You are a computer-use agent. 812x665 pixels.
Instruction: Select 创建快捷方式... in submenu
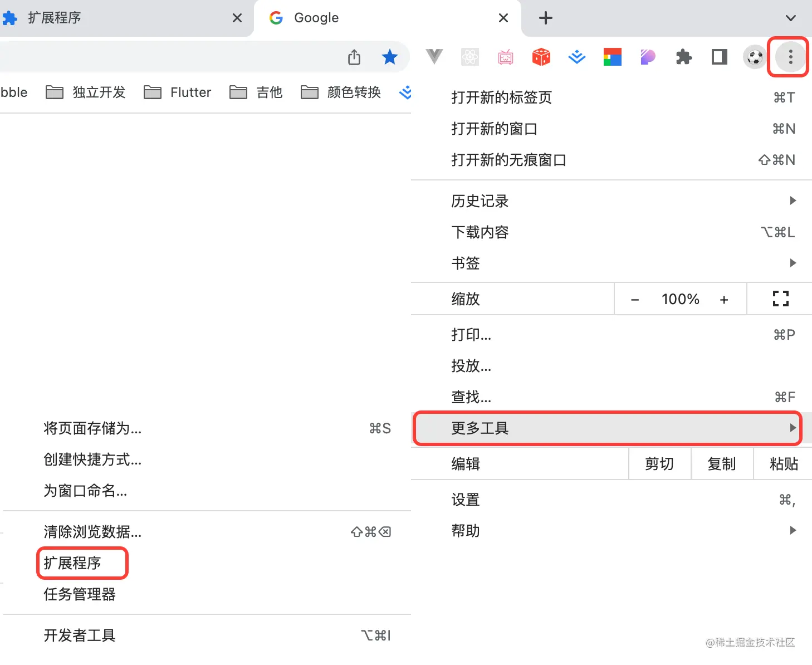point(207,459)
